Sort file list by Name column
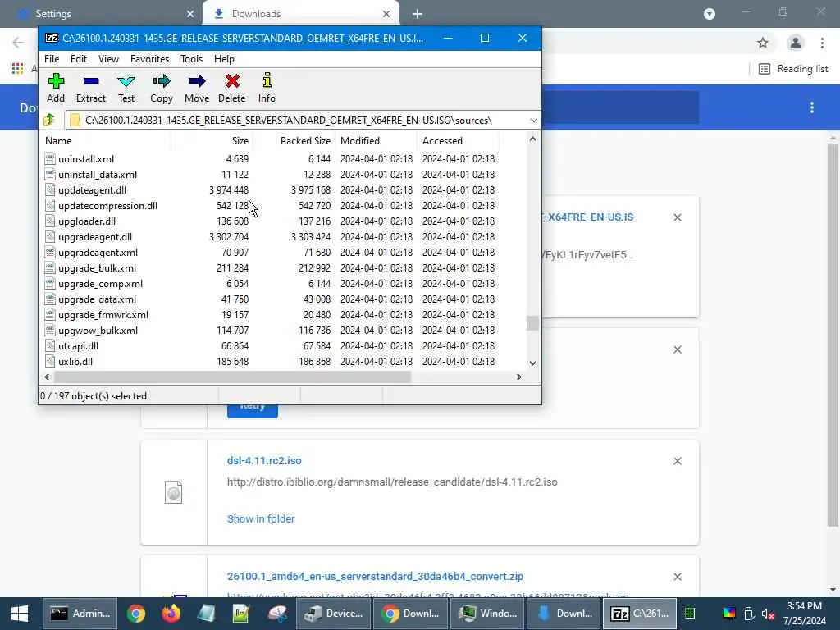 [106, 141]
